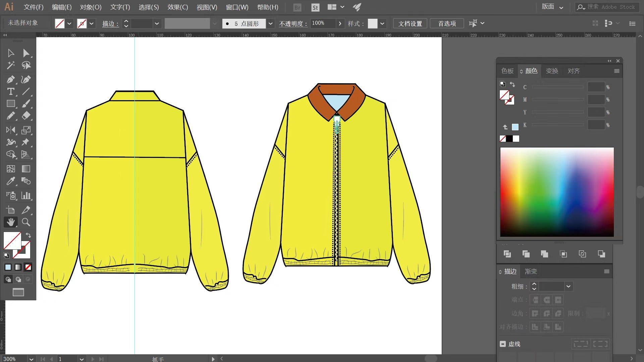
Task: Enable Draw Behind mode
Action: point(18,279)
